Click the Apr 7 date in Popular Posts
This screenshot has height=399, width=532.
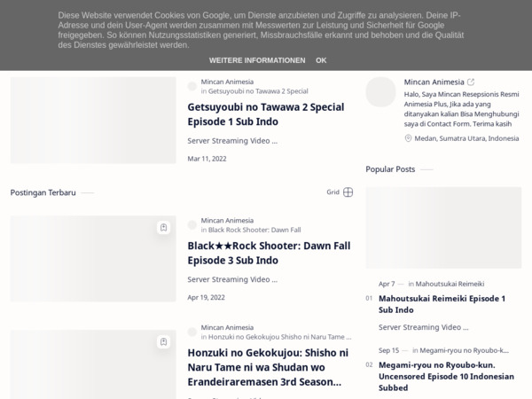387,284
